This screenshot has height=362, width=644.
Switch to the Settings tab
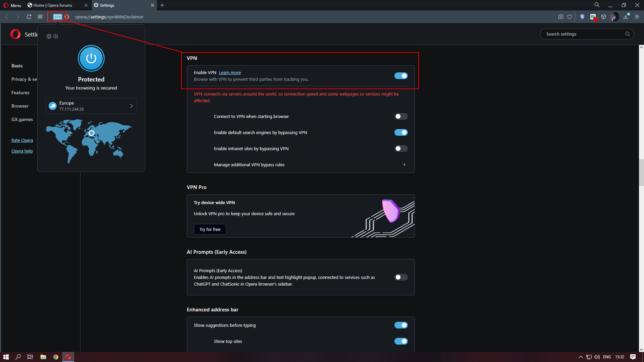tap(124, 5)
